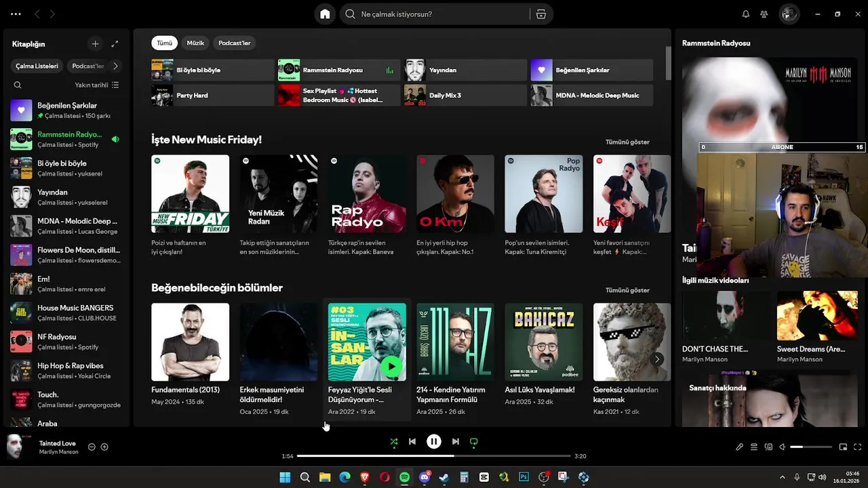Advance episodes carousel with right chevron

(x=656, y=359)
